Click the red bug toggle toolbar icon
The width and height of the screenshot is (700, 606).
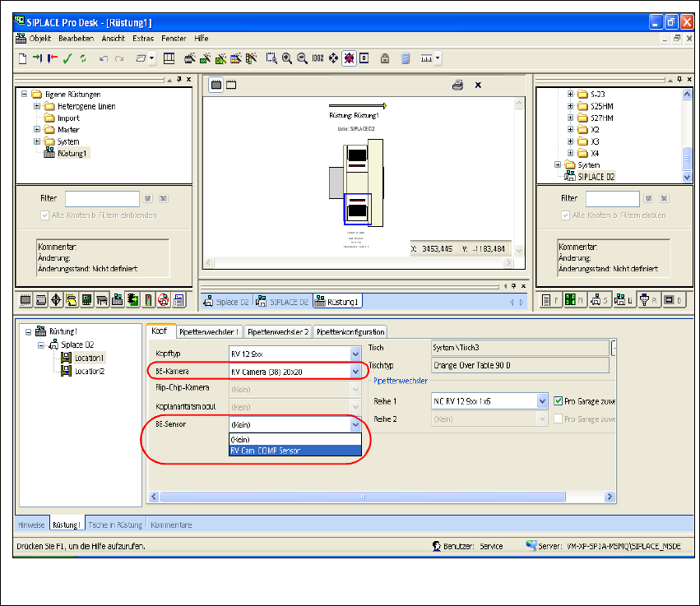tap(349, 58)
